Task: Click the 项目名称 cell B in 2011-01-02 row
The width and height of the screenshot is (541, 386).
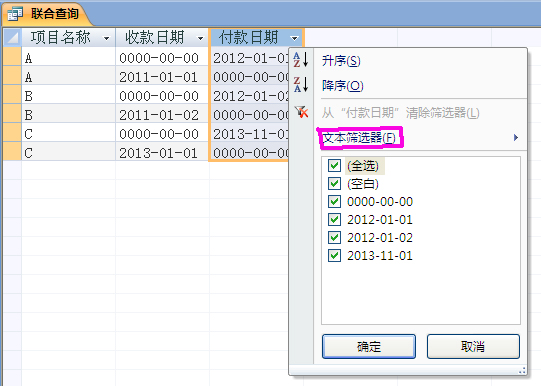Action: (x=68, y=113)
